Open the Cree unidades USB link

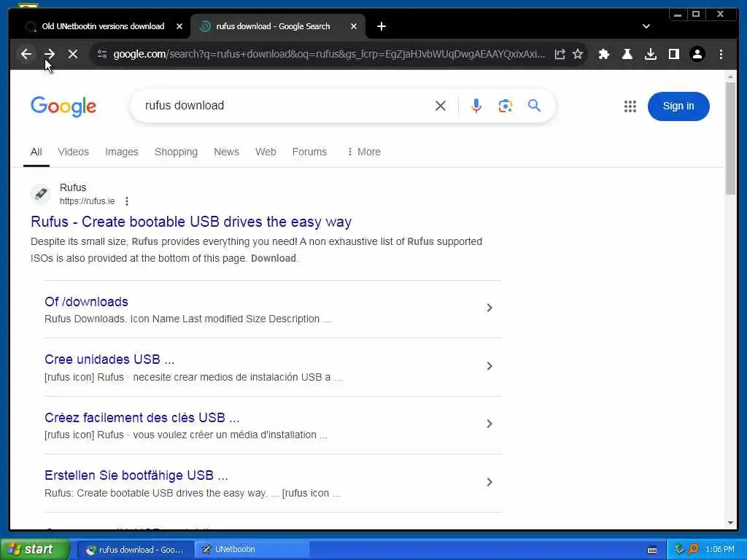[109, 359]
